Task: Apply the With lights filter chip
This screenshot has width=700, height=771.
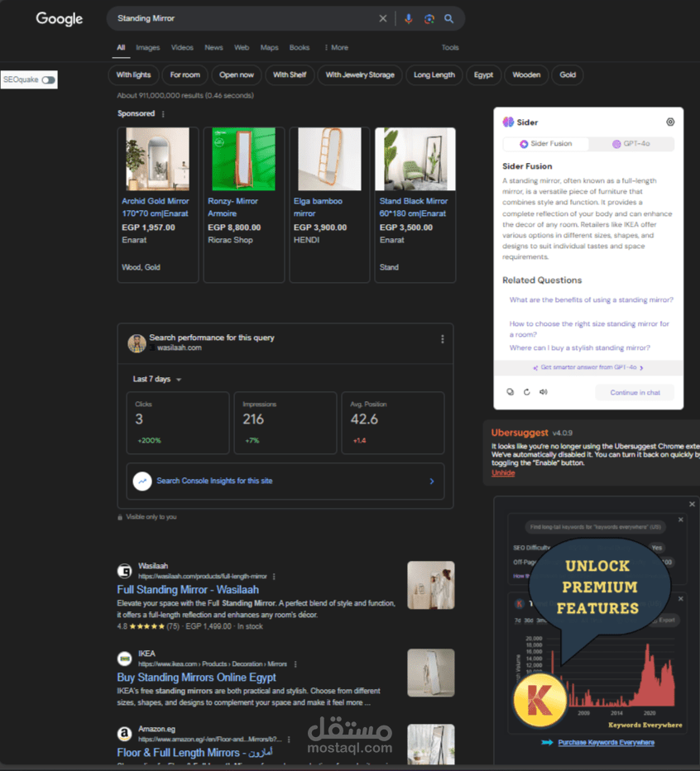Action: (133, 74)
